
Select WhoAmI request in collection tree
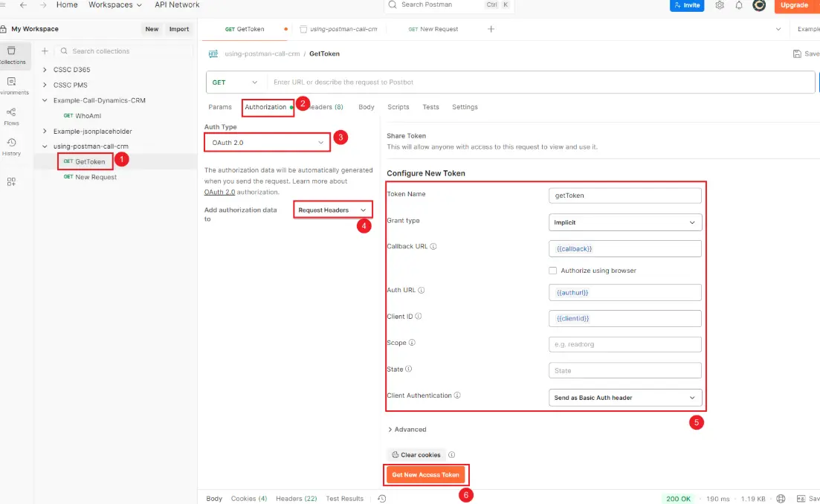(x=89, y=116)
